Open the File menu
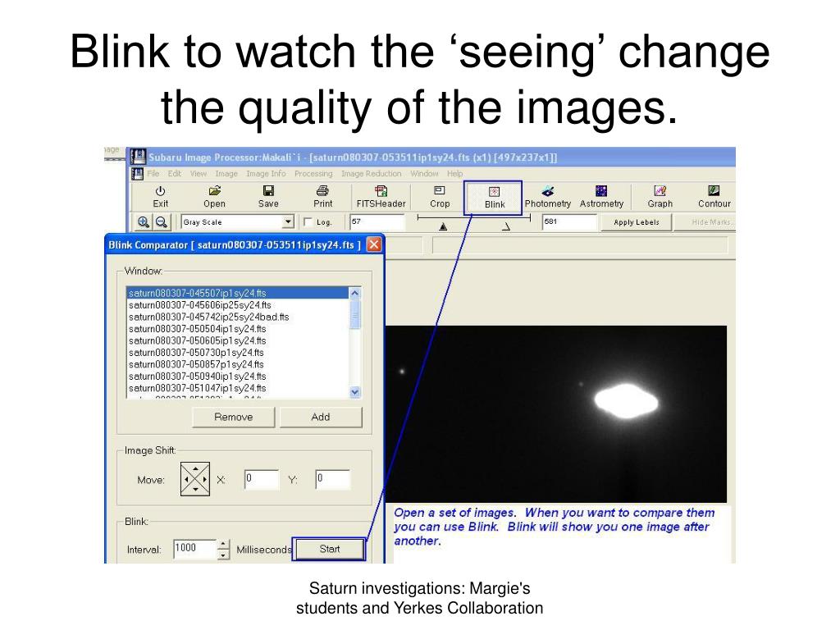This screenshot has width=840, height=630. 153,174
